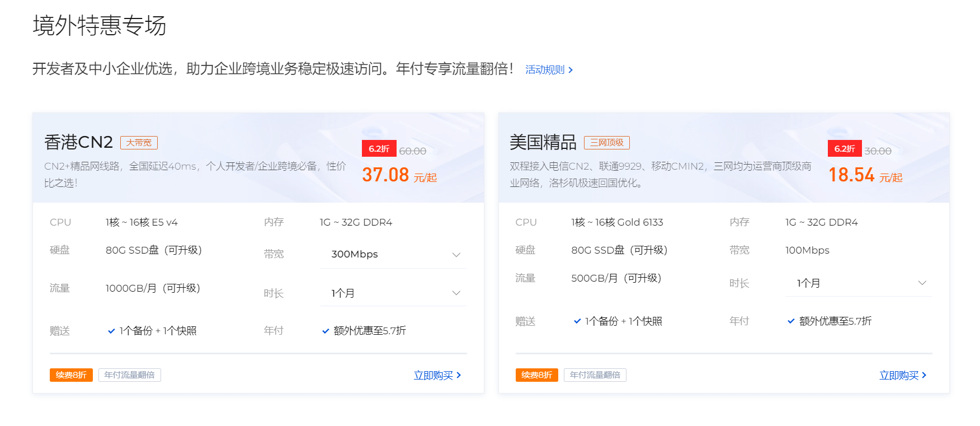
Task: Click the 6.2折 badge on 香港CN2
Action: click(379, 148)
